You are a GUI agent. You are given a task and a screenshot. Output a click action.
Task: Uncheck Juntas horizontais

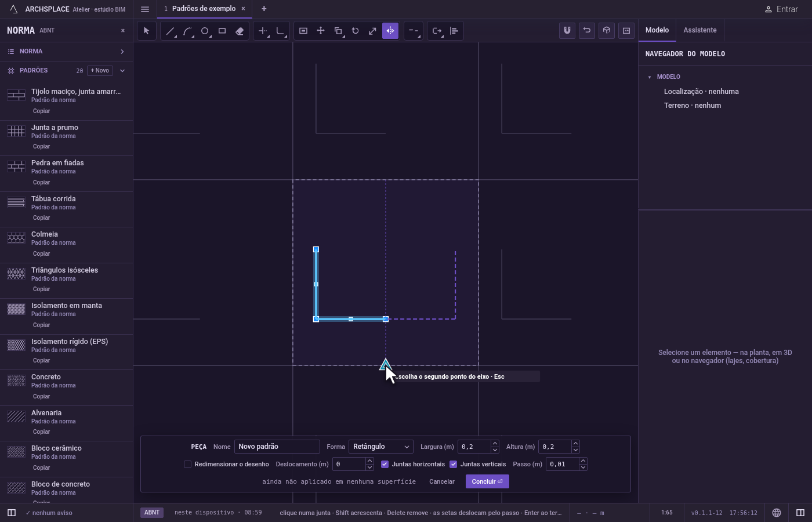(385, 464)
